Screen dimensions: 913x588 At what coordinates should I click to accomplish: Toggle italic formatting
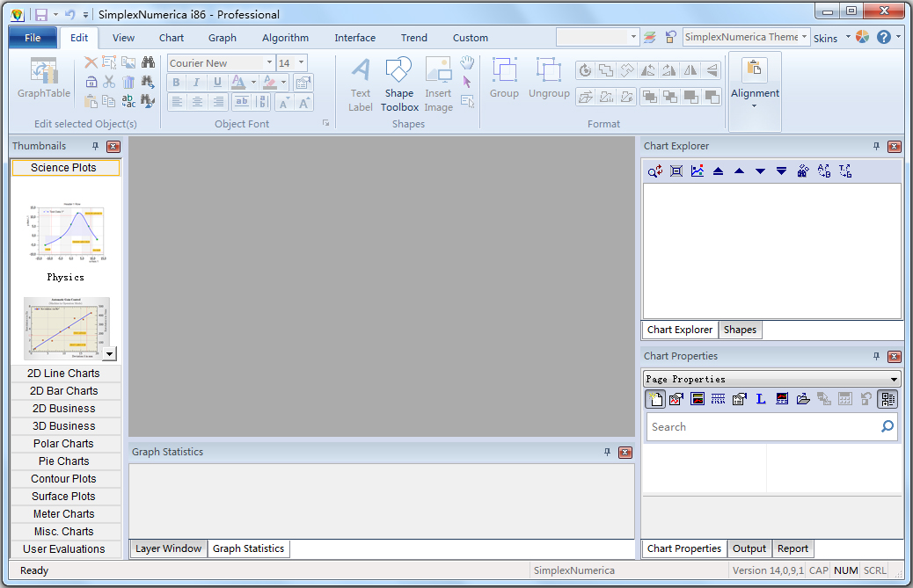pyautogui.click(x=196, y=82)
